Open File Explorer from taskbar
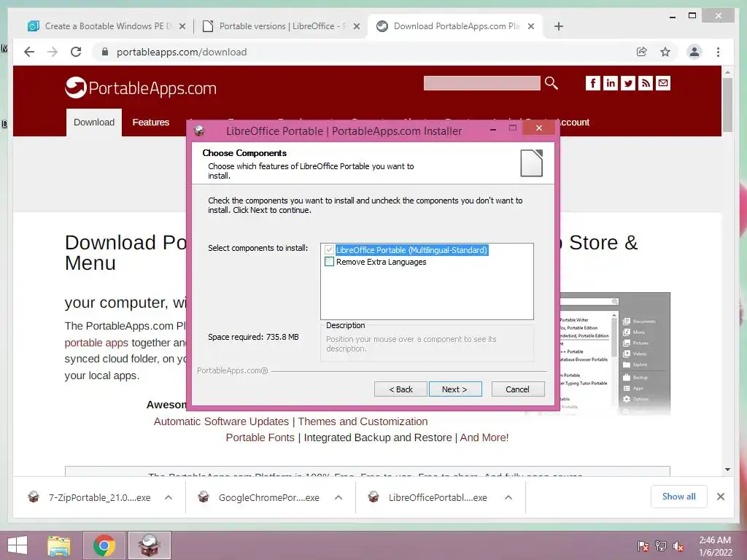 [59, 545]
